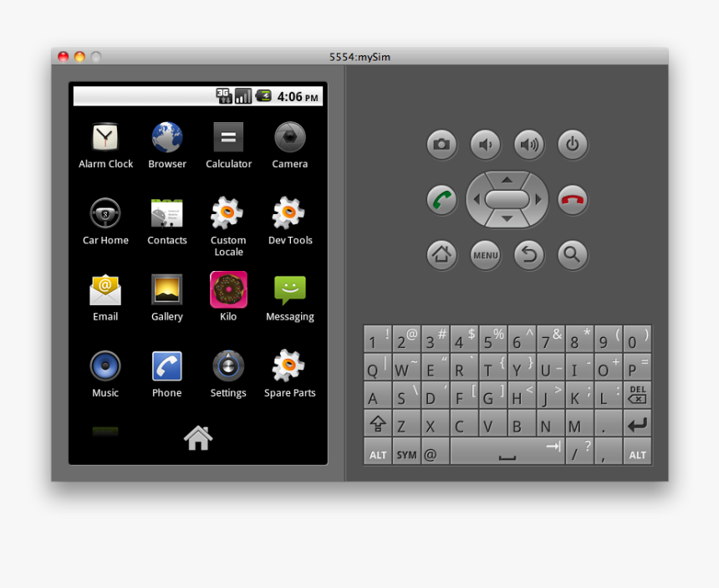Click the D-pad down arrow
Screen dimensions: 719x588
tap(507, 219)
